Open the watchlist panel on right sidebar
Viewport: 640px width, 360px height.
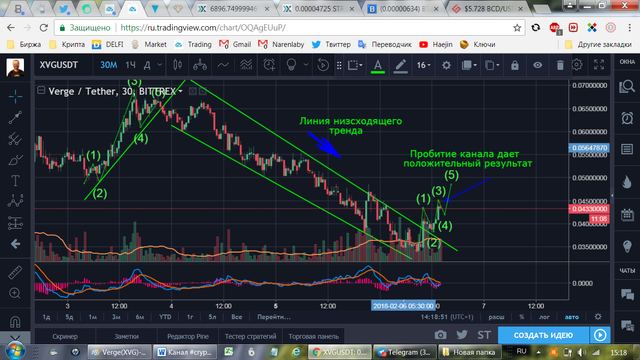[x=627, y=87]
